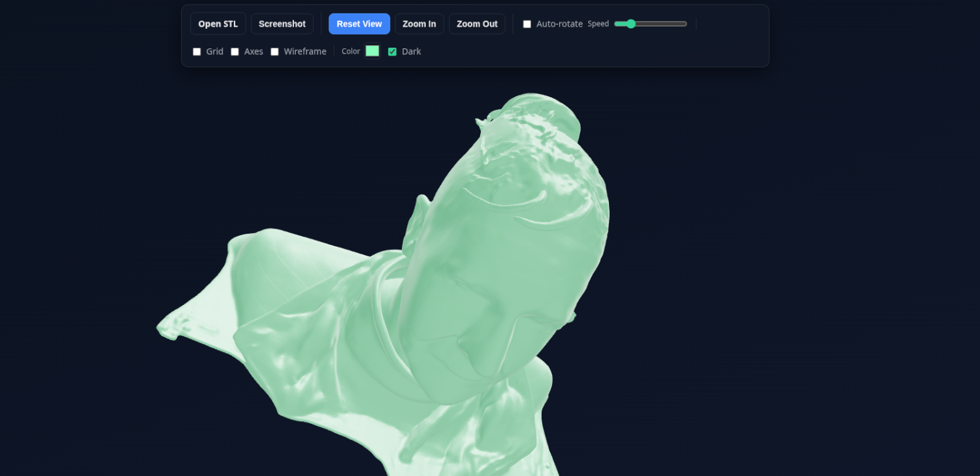
Task: Select the green bust model
Action: click(457, 294)
